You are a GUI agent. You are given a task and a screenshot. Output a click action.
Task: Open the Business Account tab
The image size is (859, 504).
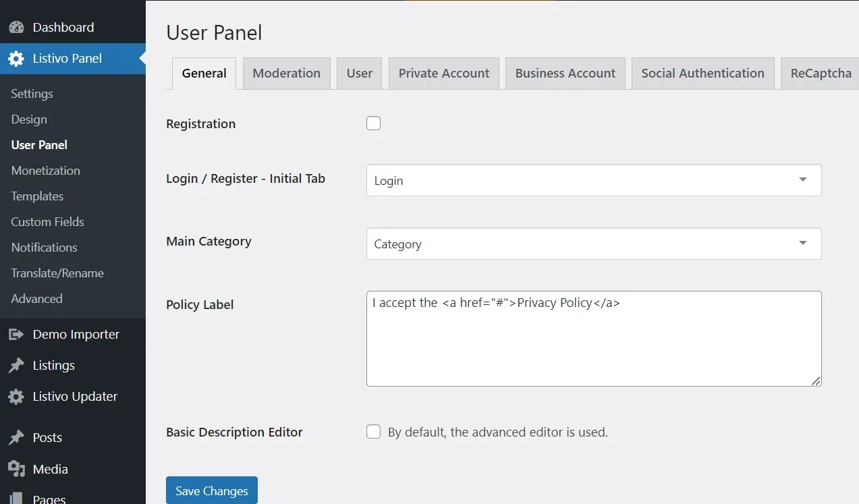pos(565,74)
